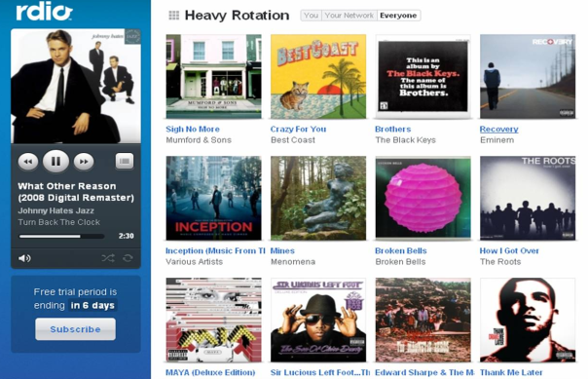Open the Eminem artist name
This screenshot has height=379, width=588.
(496, 140)
